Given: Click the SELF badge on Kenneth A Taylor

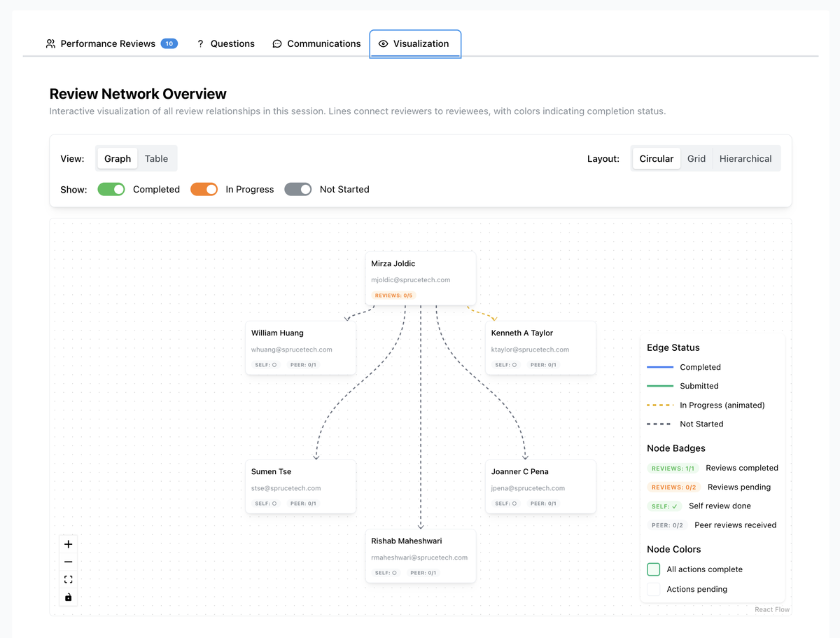Looking at the screenshot, I should click(x=505, y=365).
